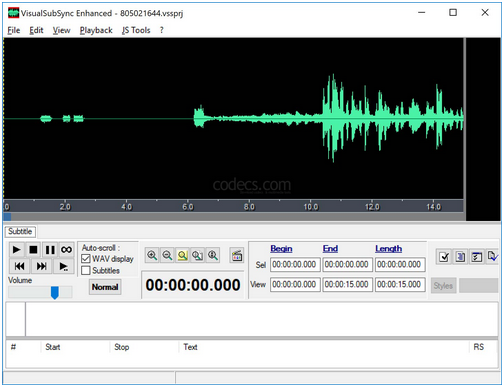
Task: Open the Edit menu
Action: click(36, 30)
